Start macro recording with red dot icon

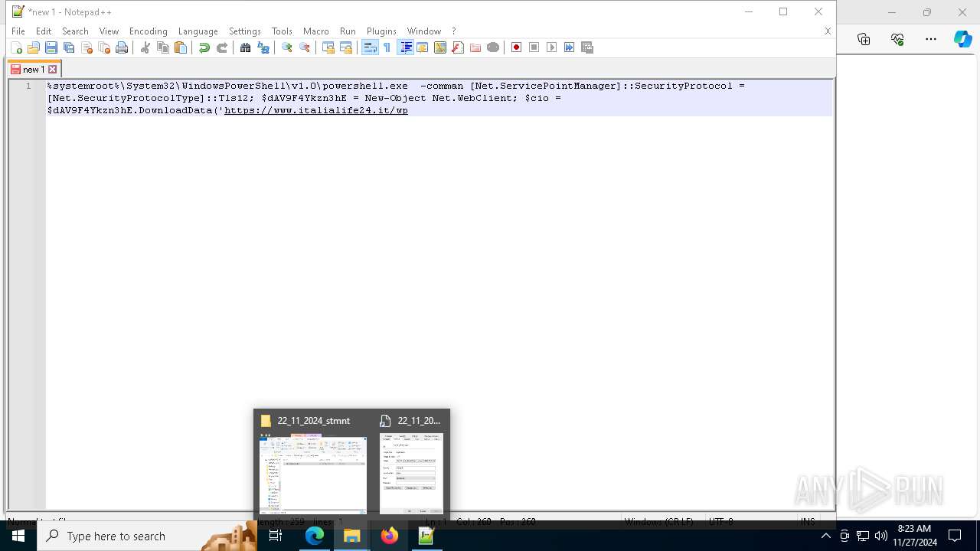click(x=517, y=47)
